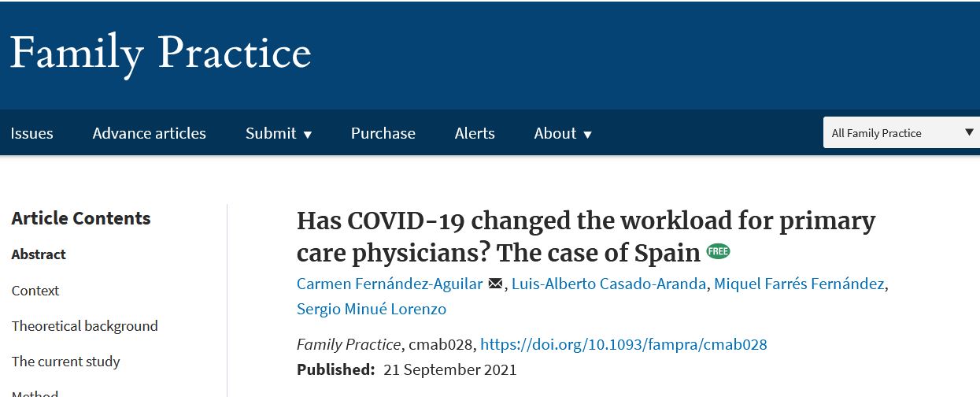Image resolution: width=980 pixels, height=397 pixels.
Task: Go to Advance articles
Action: click(x=150, y=133)
